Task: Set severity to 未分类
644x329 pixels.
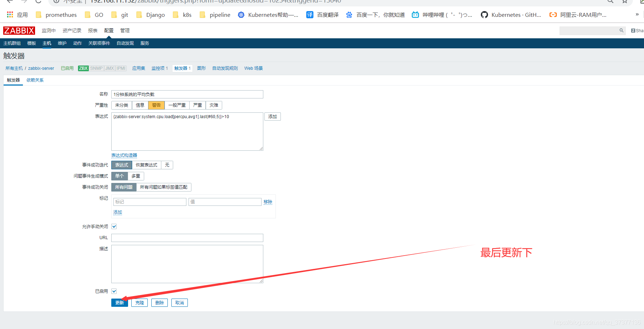Action: pos(122,105)
